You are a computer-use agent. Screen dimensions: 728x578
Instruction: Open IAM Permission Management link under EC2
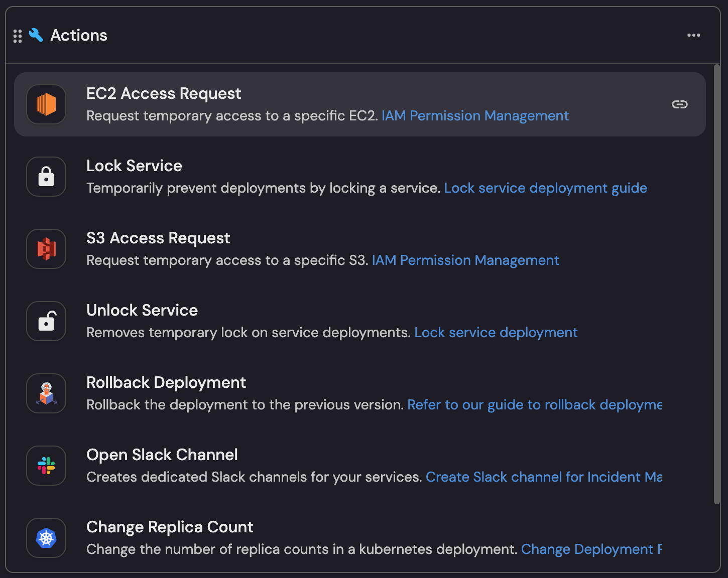click(x=475, y=116)
